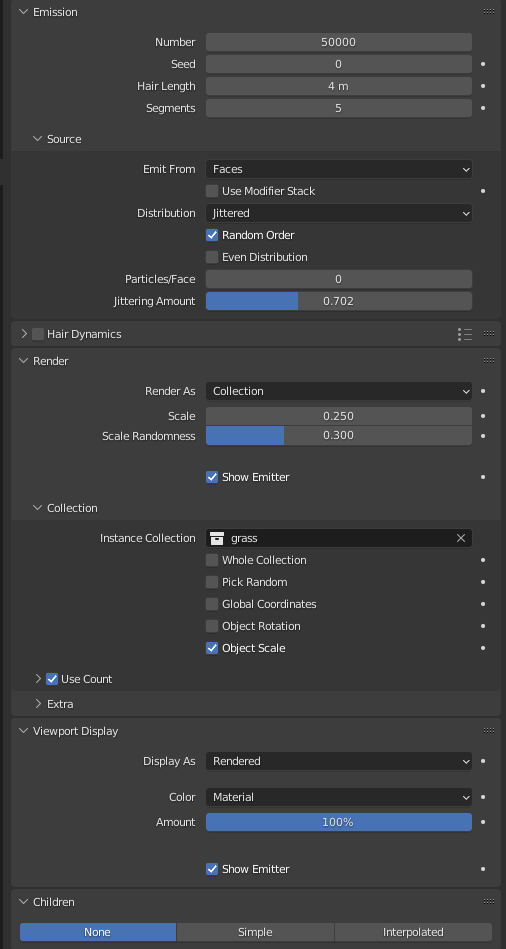Screen dimensions: 506x949
Task: Click the Jittering Amount slider
Action: pyautogui.click(x=338, y=301)
